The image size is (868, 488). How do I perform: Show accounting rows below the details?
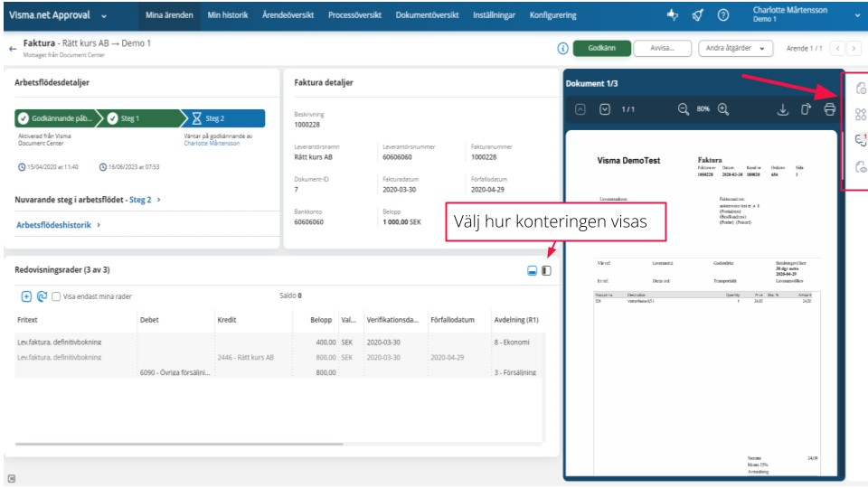532,270
